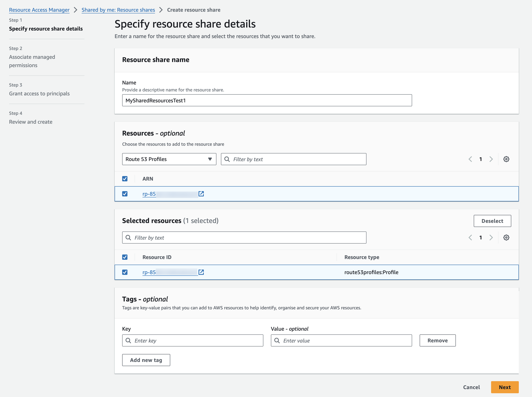Screen dimensions: 532x397
Task: Click Add new tag button
Action: (x=146, y=360)
